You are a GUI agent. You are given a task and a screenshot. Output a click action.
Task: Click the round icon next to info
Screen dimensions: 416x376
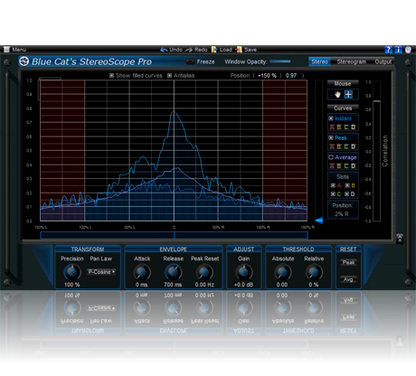point(408,50)
